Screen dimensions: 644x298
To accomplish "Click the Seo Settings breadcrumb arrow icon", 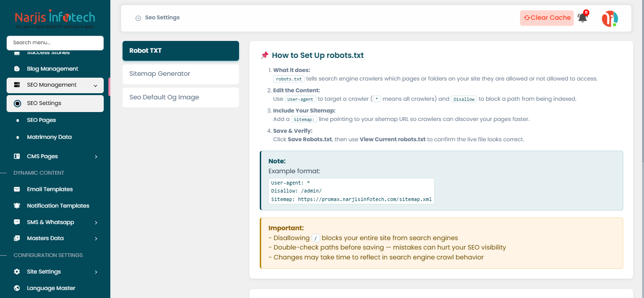I will [x=138, y=18].
